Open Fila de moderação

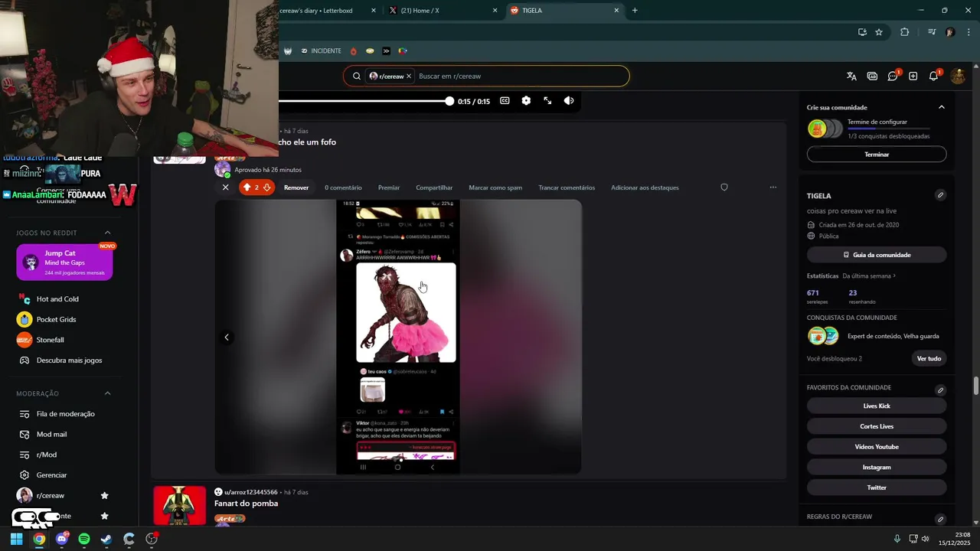click(x=64, y=414)
